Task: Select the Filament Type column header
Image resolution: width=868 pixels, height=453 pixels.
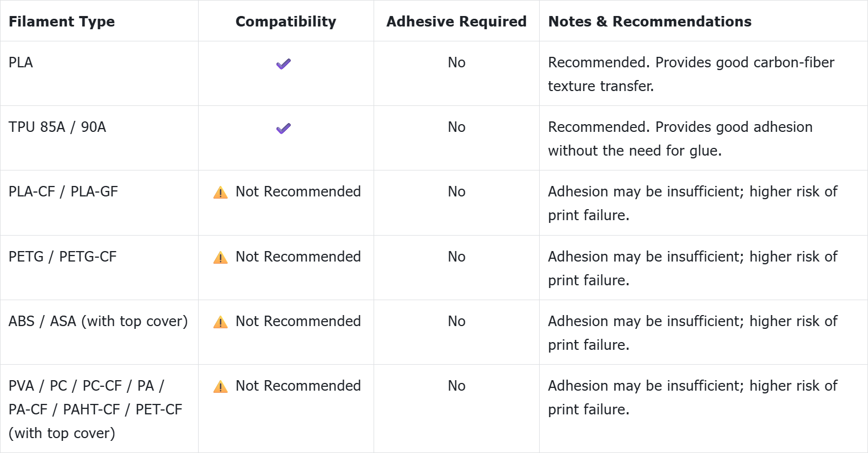Action: pos(62,22)
